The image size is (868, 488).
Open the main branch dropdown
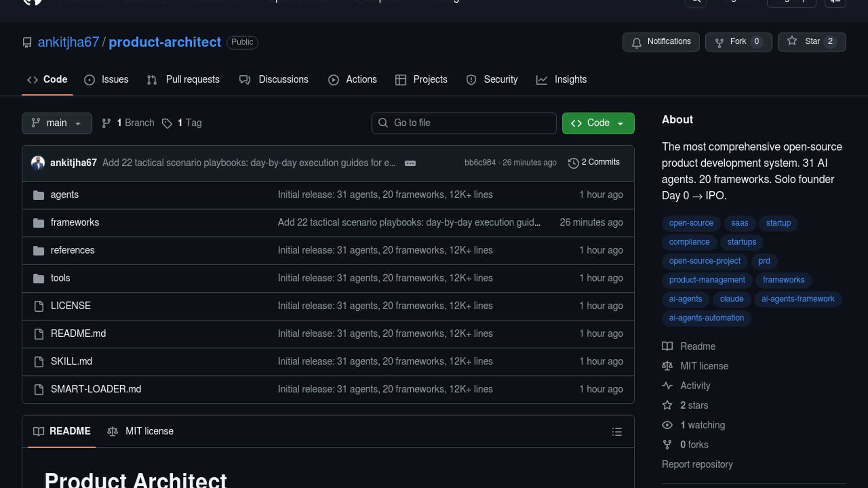tap(57, 123)
